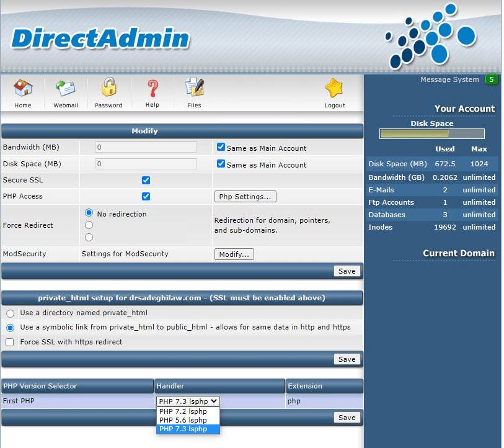This screenshot has width=504, height=448.
Task: Open Webmail via the envelope icon
Action: click(66, 89)
